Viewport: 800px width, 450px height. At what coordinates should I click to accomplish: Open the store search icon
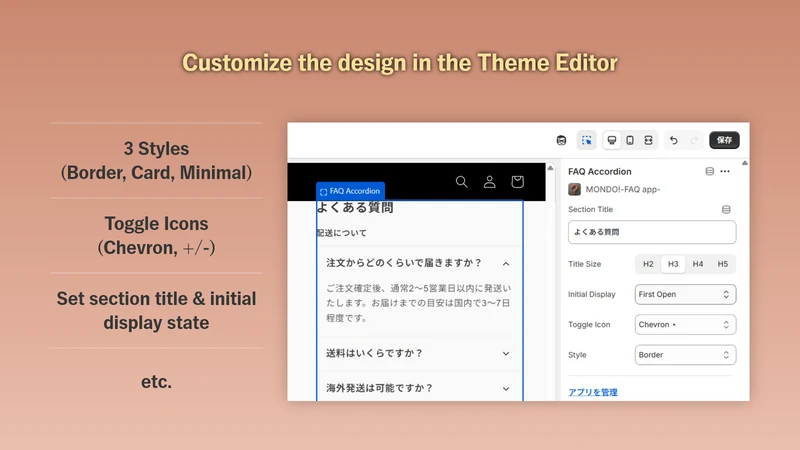pyautogui.click(x=462, y=182)
